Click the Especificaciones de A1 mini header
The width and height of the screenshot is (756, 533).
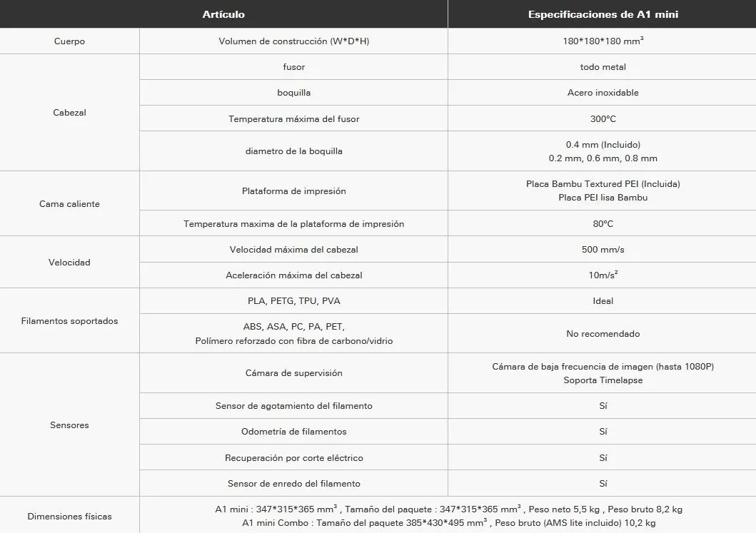[x=603, y=14]
